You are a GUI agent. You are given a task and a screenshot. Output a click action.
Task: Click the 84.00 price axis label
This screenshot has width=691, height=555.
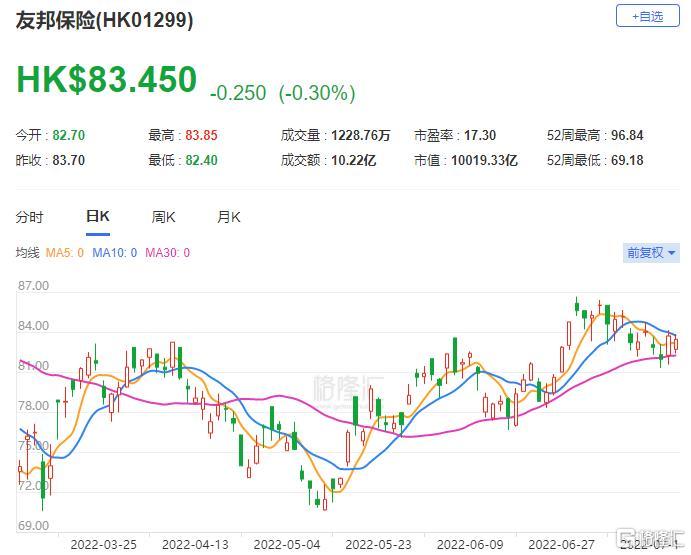pos(33,326)
